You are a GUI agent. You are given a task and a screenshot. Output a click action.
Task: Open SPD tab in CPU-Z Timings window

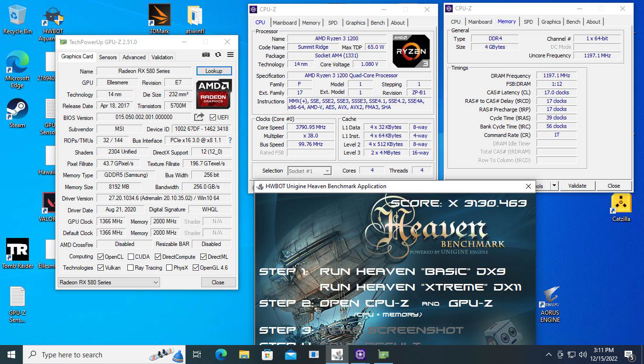(528, 21)
